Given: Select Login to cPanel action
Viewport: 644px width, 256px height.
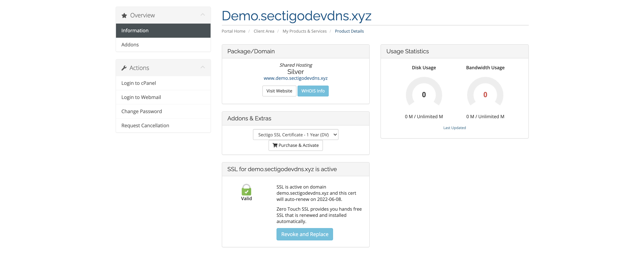Looking at the screenshot, I should coord(138,83).
